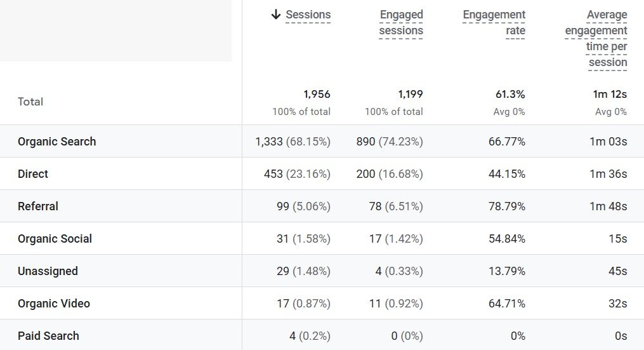The image size is (644, 350).
Task: Click the Average engagement time per session header
Action: (596, 38)
